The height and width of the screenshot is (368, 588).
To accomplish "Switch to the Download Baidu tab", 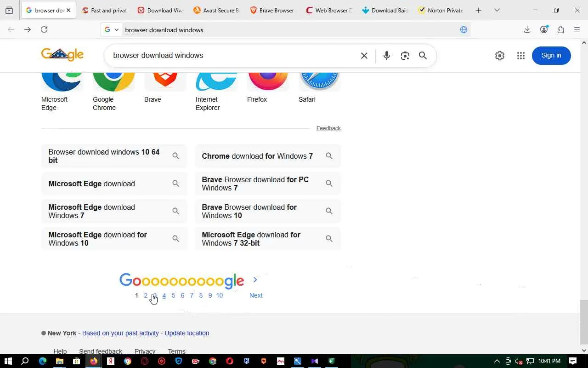I will pyautogui.click(x=384, y=10).
